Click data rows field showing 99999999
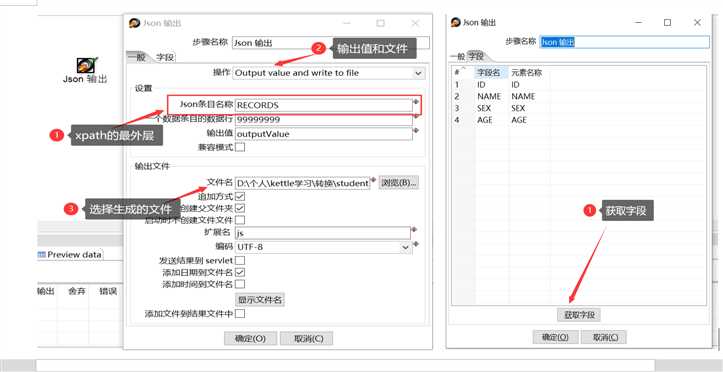The image size is (723, 372). point(323,119)
